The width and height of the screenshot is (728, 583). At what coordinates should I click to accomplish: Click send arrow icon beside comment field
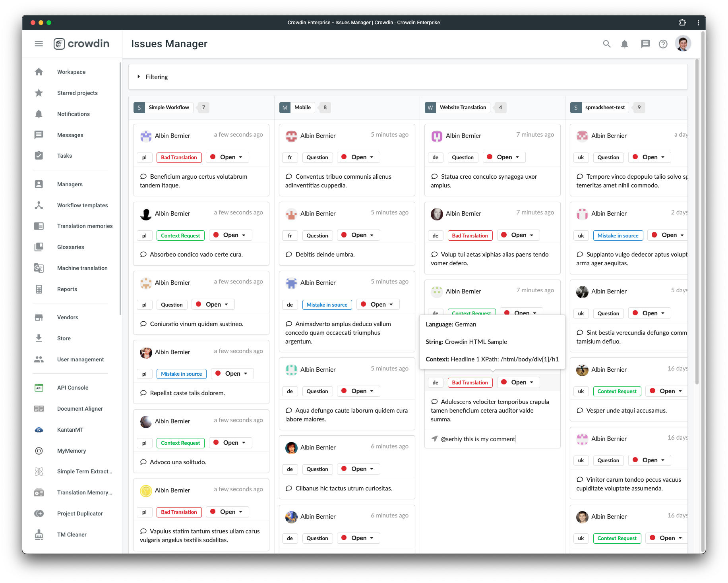click(434, 439)
